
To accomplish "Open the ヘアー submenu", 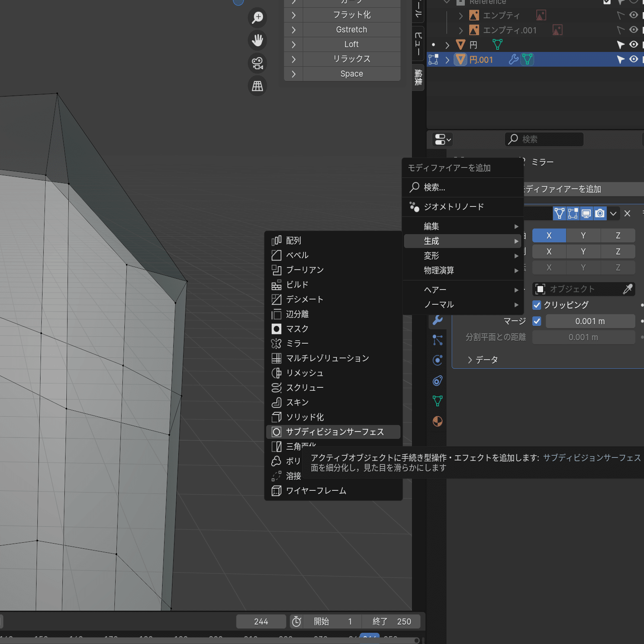I will tap(463, 290).
